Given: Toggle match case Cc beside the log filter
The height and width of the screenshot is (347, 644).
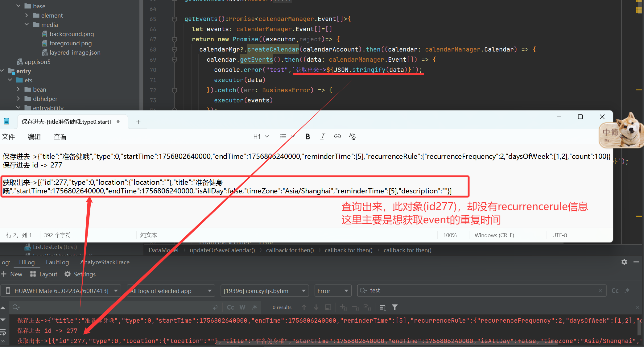Looking at the screenshot, I should [x=615, y=291].
